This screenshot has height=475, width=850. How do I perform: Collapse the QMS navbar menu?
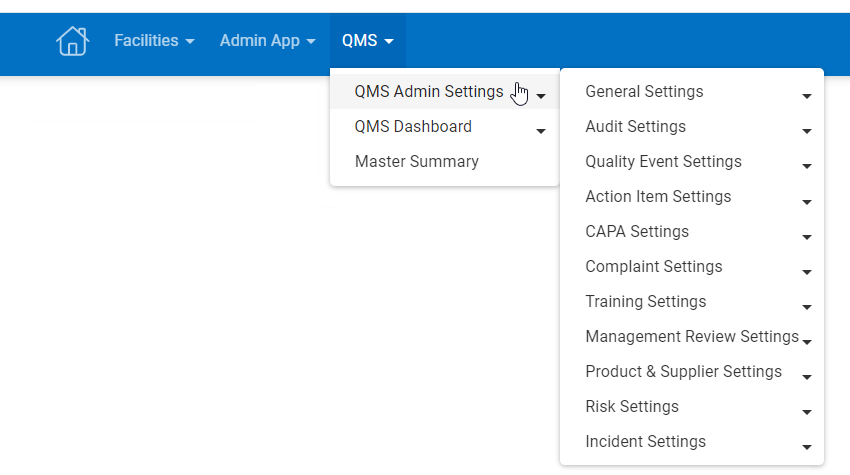click(x=367, y=41)
